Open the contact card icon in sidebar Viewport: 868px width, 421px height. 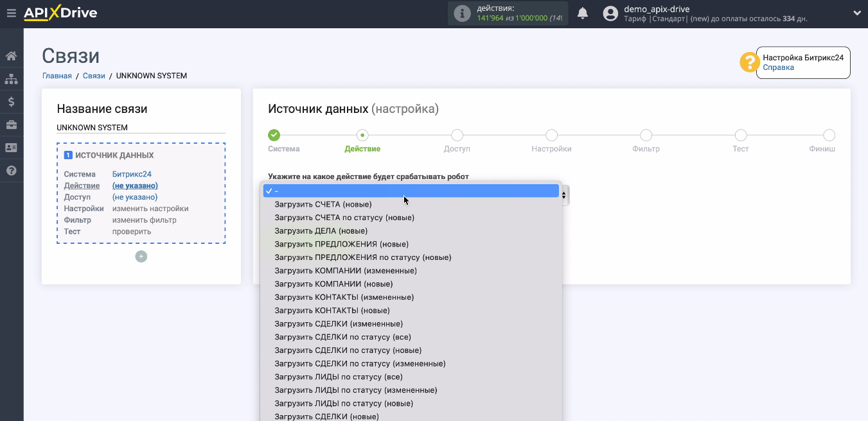click(11, 148)
